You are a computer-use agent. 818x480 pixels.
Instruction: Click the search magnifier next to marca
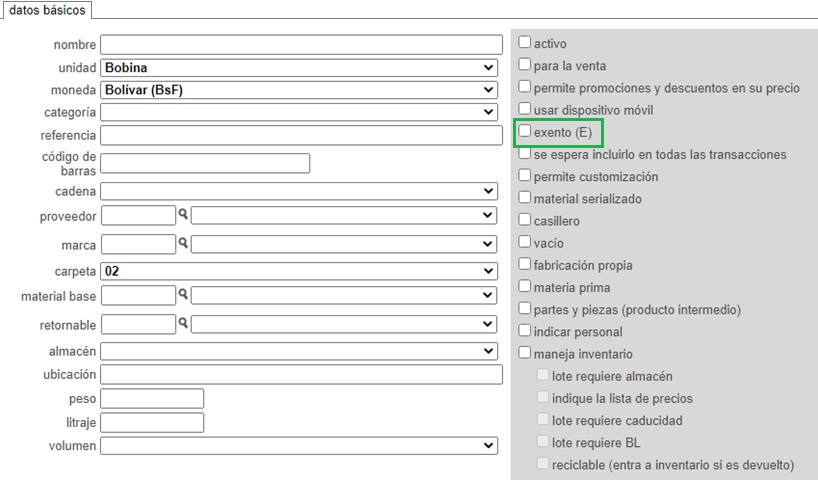183,242
